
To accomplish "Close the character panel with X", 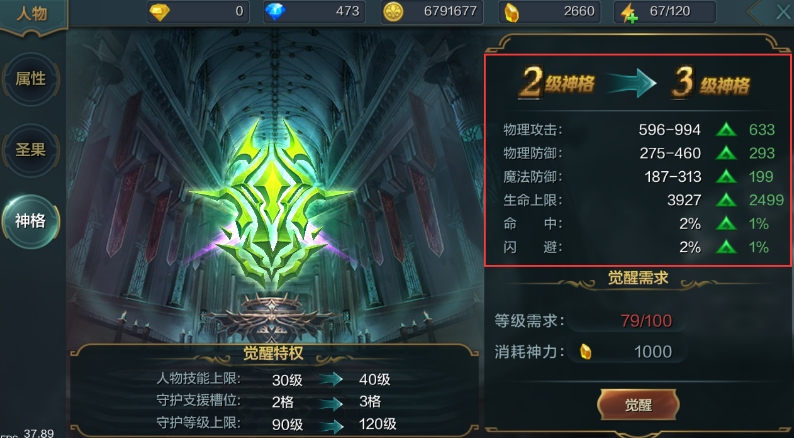I will [x=783, y=12].
